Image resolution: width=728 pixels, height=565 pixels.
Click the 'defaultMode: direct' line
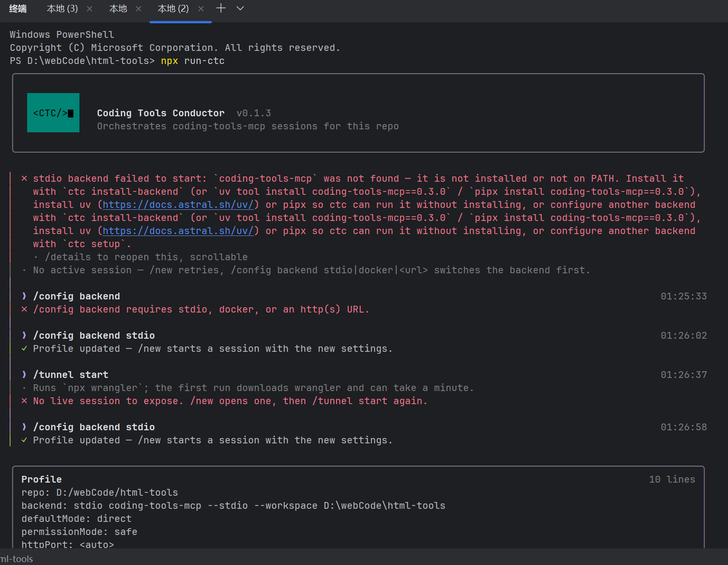[77, 518]
